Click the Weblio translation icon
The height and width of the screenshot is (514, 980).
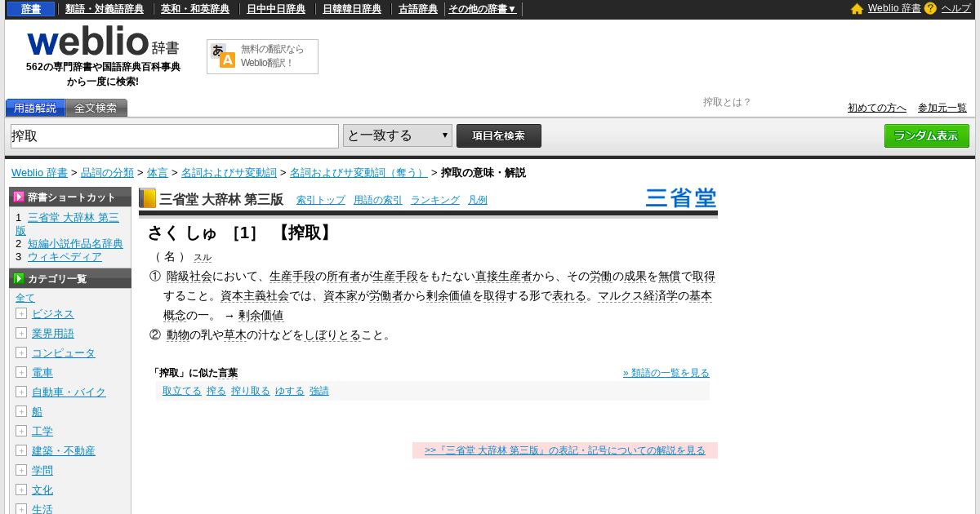223,55
